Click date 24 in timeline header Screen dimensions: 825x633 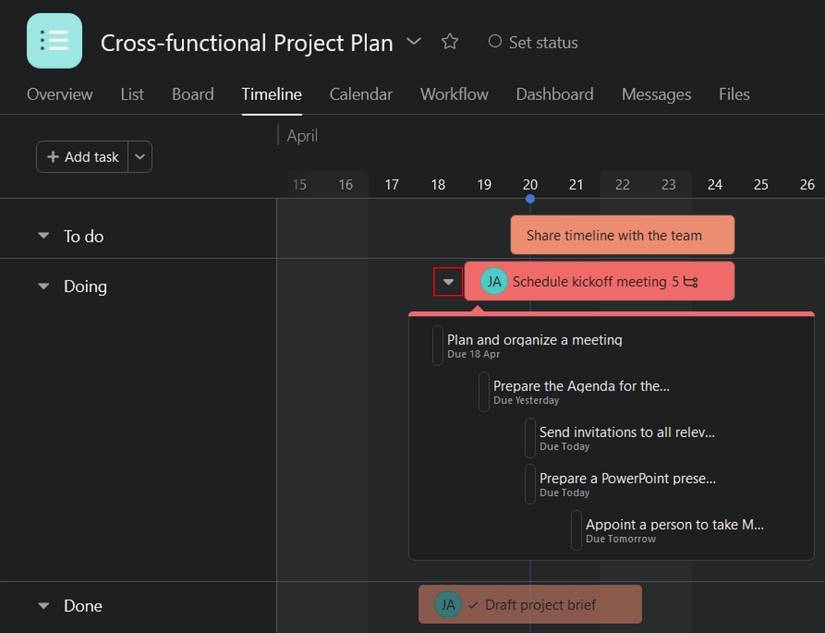715,185
